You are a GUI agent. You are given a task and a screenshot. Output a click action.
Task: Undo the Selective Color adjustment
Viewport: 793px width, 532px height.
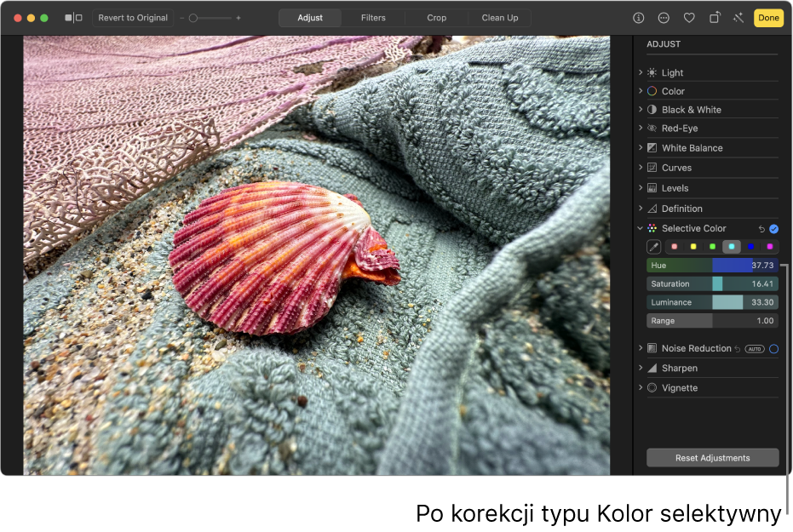pyautogui.click(x=761, y=229)
